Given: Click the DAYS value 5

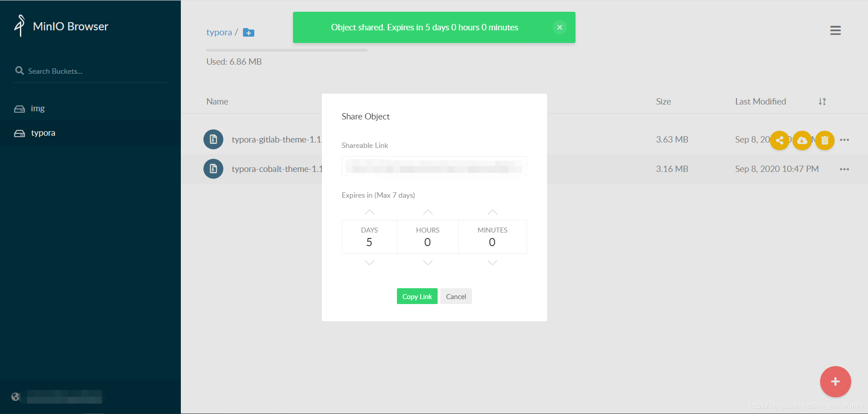Looking at the screenshot, I should tap(369, 243).
